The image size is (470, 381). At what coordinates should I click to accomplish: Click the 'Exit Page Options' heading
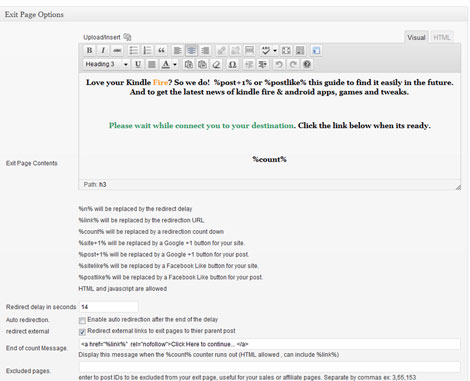[34, 14]
